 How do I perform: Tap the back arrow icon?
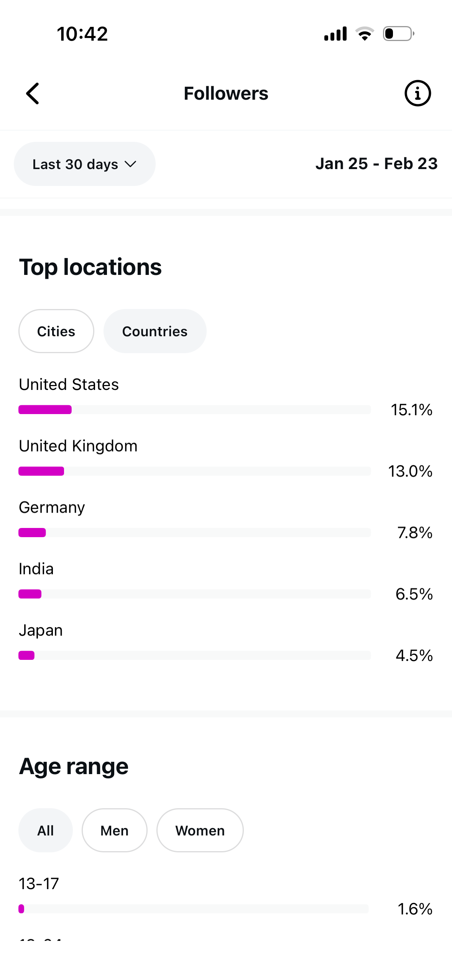[33, 94]
